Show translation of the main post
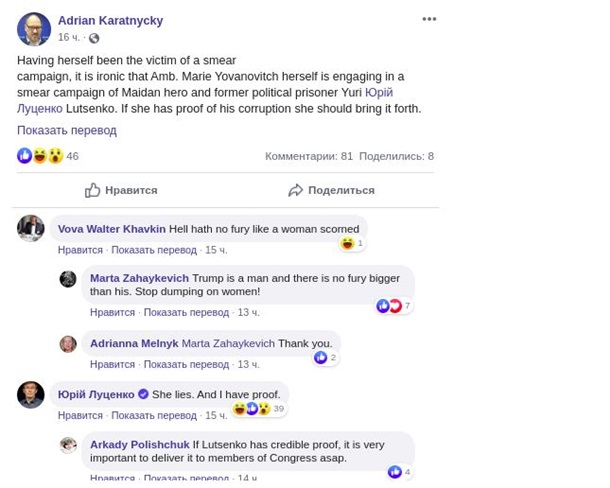The height and width of the screenshot is (488, 610). click(67, 130)
